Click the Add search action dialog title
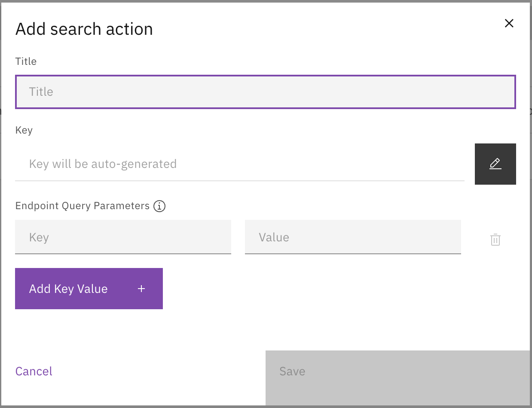The width and height of the screenshot is (532, 408). 84,28
